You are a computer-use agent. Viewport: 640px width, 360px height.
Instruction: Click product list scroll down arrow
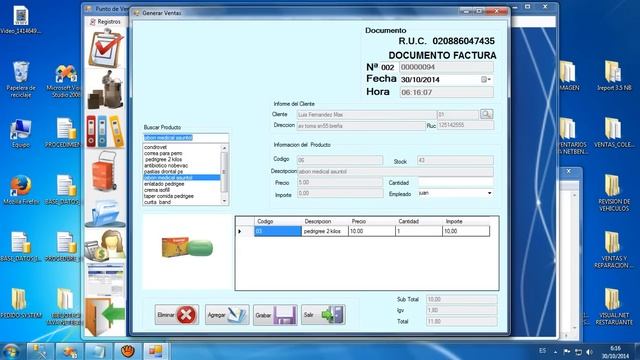click(x=224, y=201)
